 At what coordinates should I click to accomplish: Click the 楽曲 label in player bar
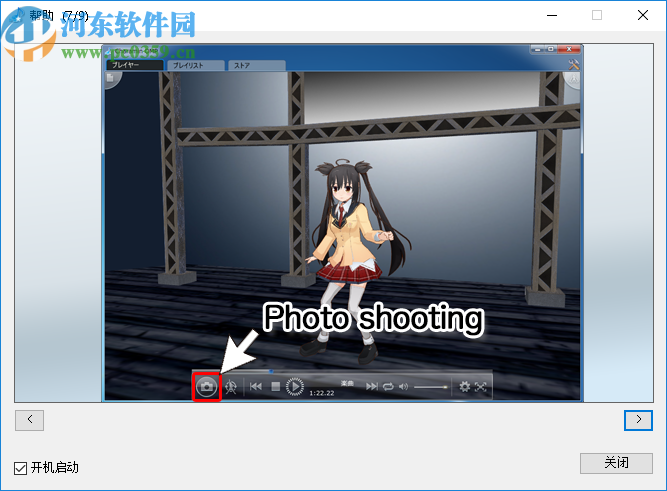pyautogui.click(x=347, y=383)
